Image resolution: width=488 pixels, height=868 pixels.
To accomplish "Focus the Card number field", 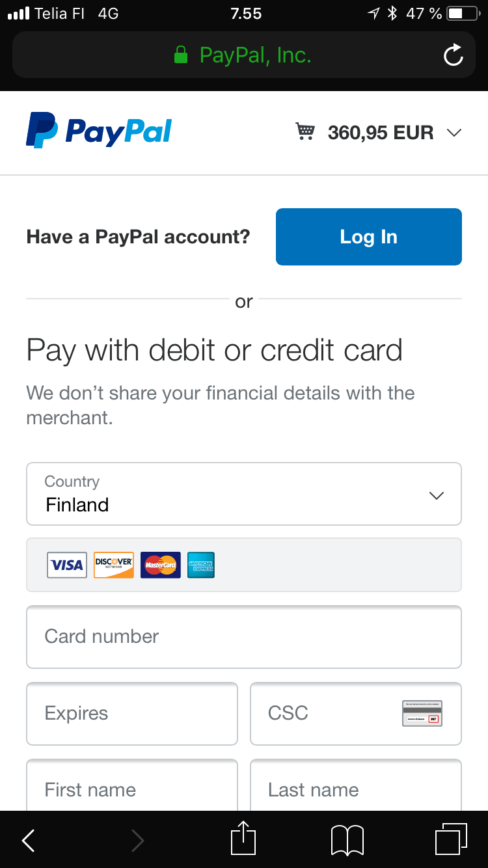I will coord(244,637).
